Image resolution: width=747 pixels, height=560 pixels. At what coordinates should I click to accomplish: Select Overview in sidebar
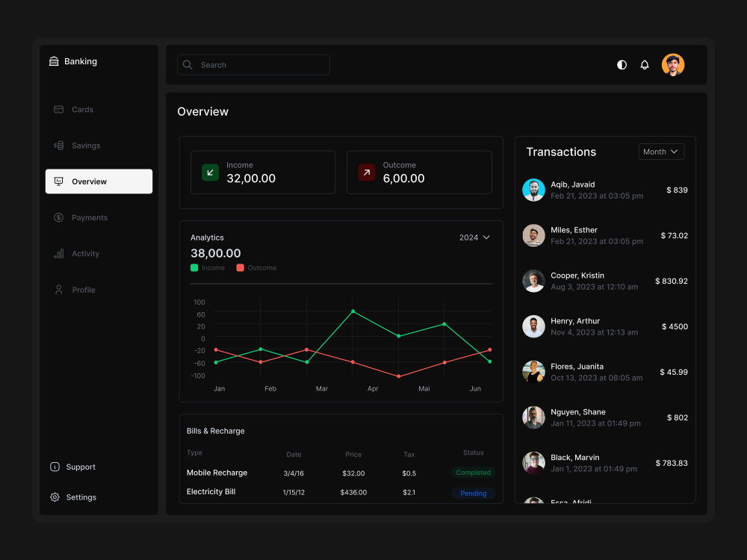point(99,181)
